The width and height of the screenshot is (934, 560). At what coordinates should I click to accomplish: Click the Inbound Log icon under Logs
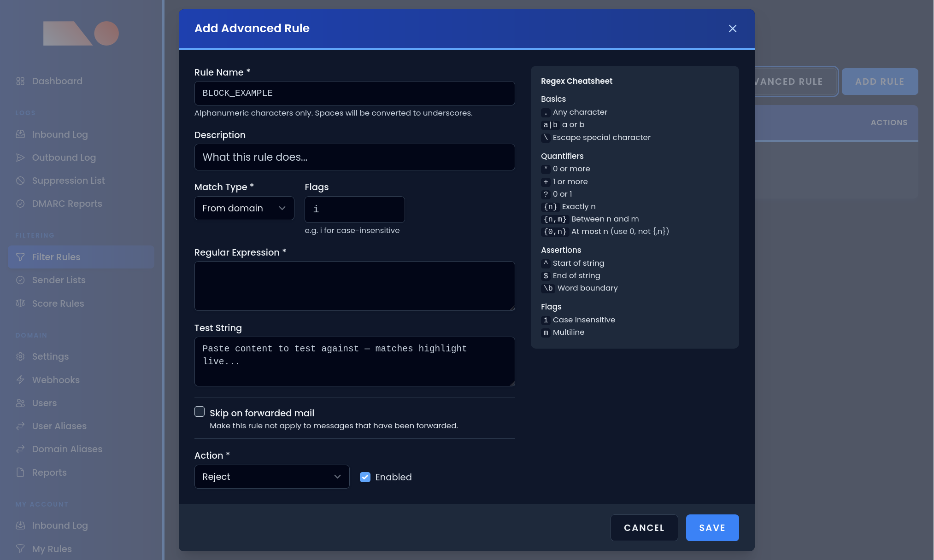(20, 134)
